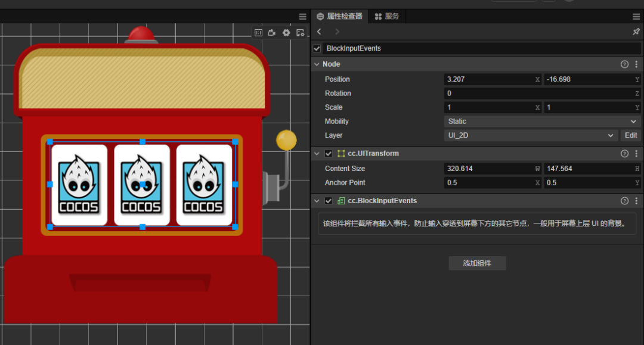
Task: Click the reference image settings icon
Action: tap(301, 33)
